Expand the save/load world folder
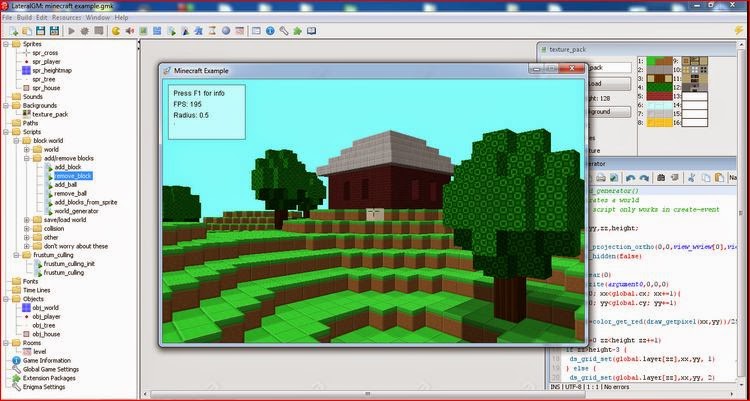Viewport: 750px width, 401px height. (27, 220)
